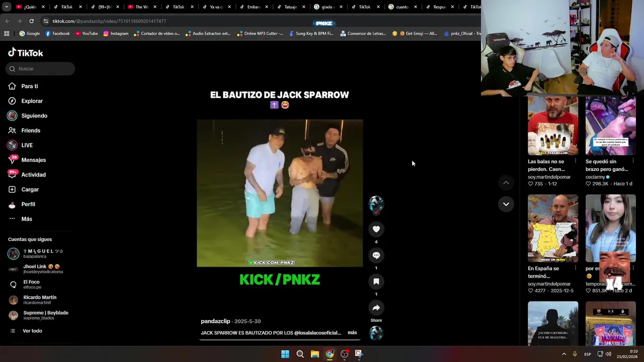Open options menu for Las balas video
Image resolution: width=644 pixels, height=362 pixels.
click(575, 161)
